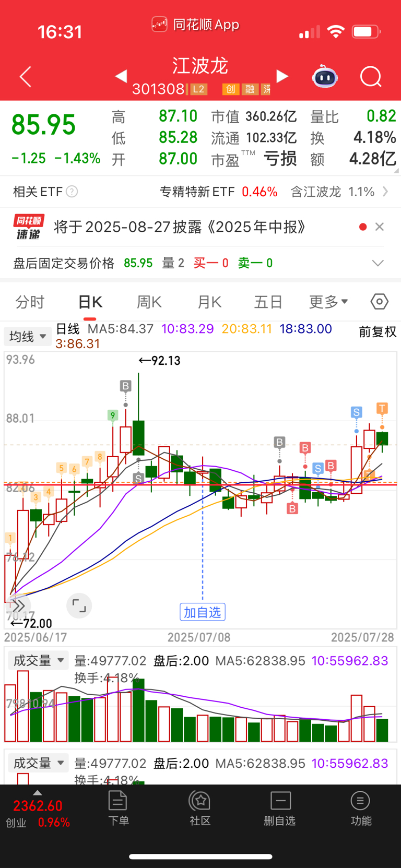Screen dimensions: 401x868
Task: Open 同花顺速递 news logo
Action: (29, 227)
